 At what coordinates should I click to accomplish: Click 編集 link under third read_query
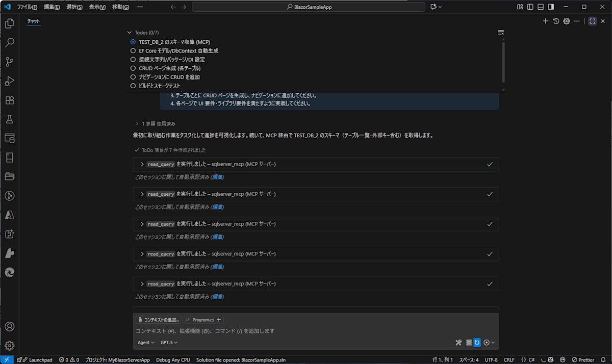pyautogui.click(x=218, y=237)
